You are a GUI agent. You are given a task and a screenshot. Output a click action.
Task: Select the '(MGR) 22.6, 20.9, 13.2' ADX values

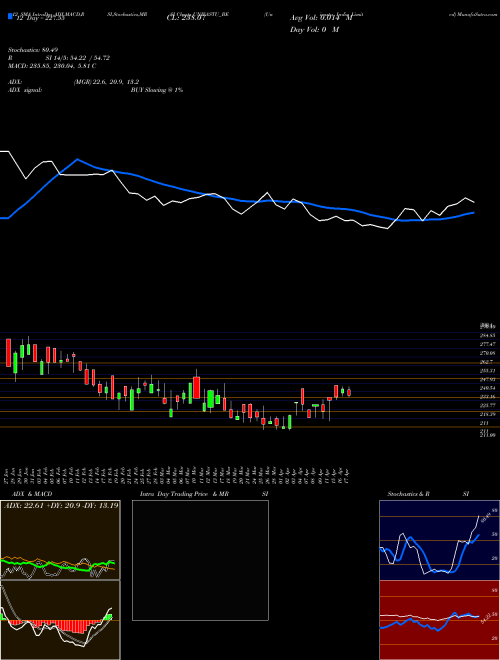tap(106, 82)
